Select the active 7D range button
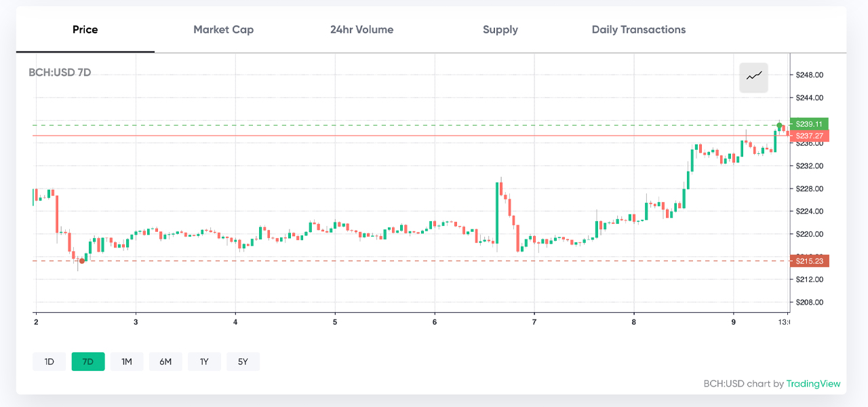The width and height of the screenshot is (868, 407). [x=88, y=362]
